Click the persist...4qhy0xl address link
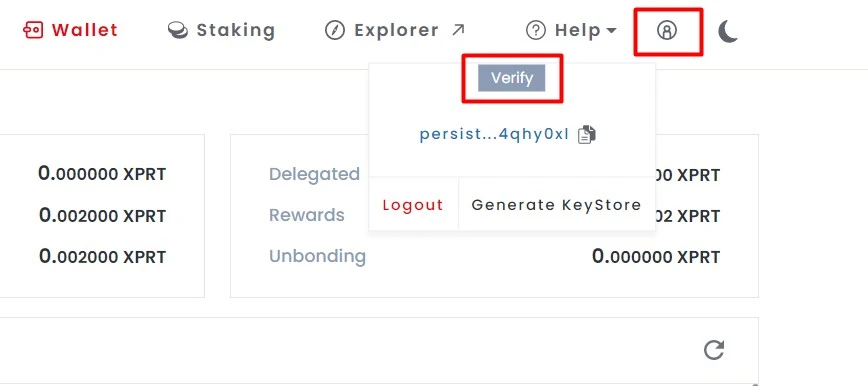 point(494,135)
